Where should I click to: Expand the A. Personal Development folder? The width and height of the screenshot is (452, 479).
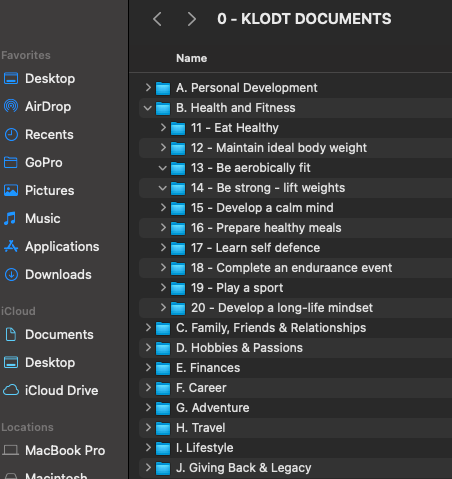point(148,88)
